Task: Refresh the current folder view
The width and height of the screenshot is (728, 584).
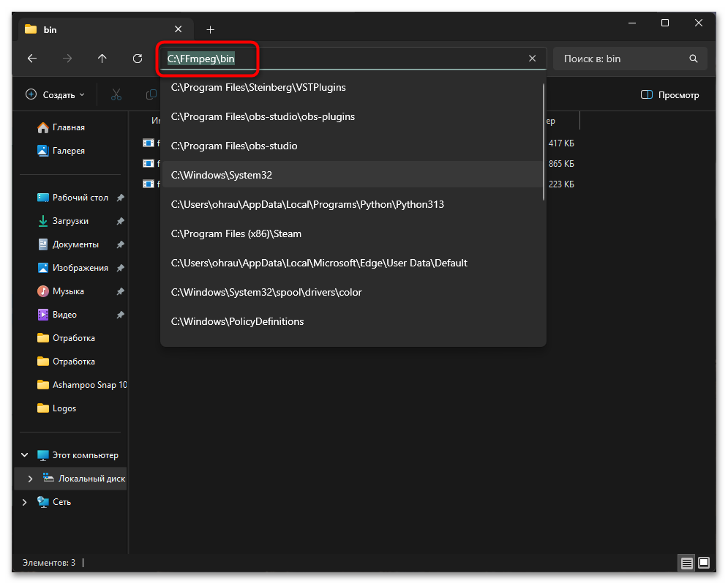Action: coord(137,59)
